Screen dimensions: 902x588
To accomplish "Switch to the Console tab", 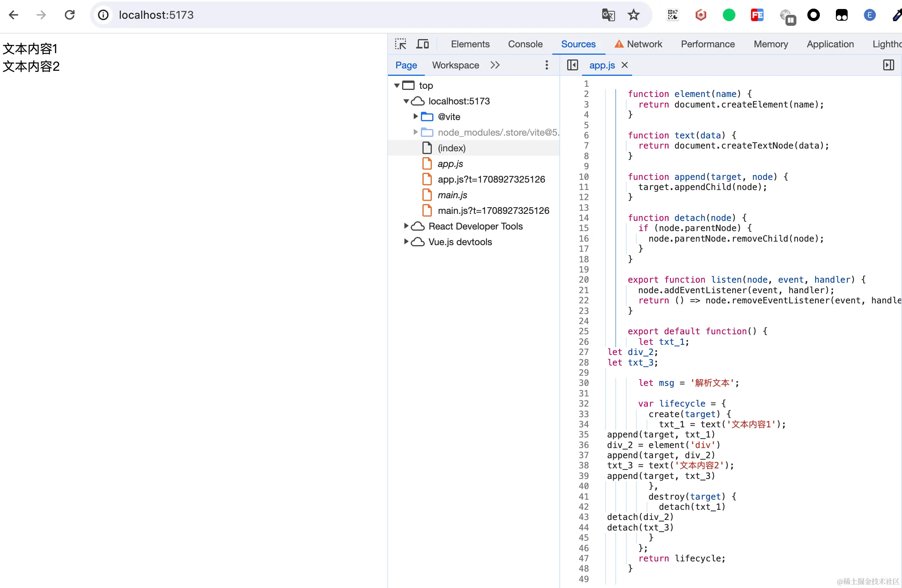I will coord(525,44).
